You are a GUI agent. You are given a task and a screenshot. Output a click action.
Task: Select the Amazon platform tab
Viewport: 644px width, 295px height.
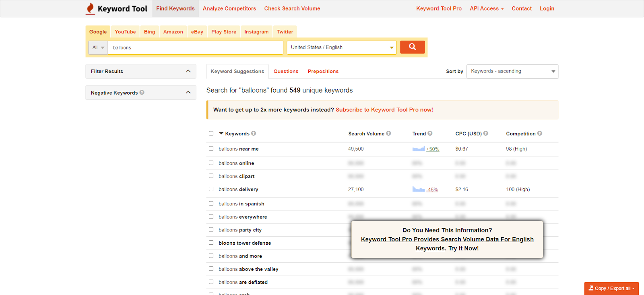(x=173, y=32)
